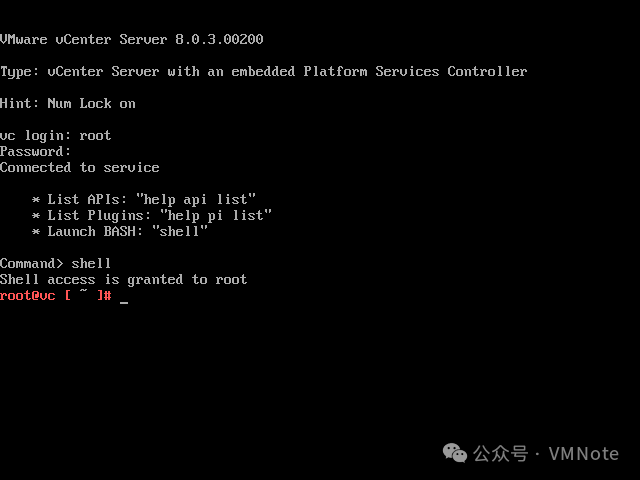Viewport: 640px width, 480px height.
Task: Click the Type: vCenter Server description line
Action: click(x=263, y=71)
